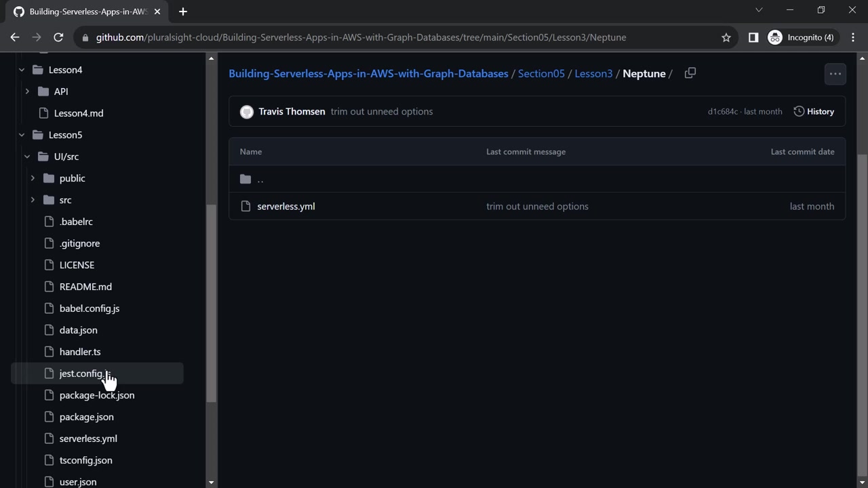Click the API folder icon

(x=43, y=91)
